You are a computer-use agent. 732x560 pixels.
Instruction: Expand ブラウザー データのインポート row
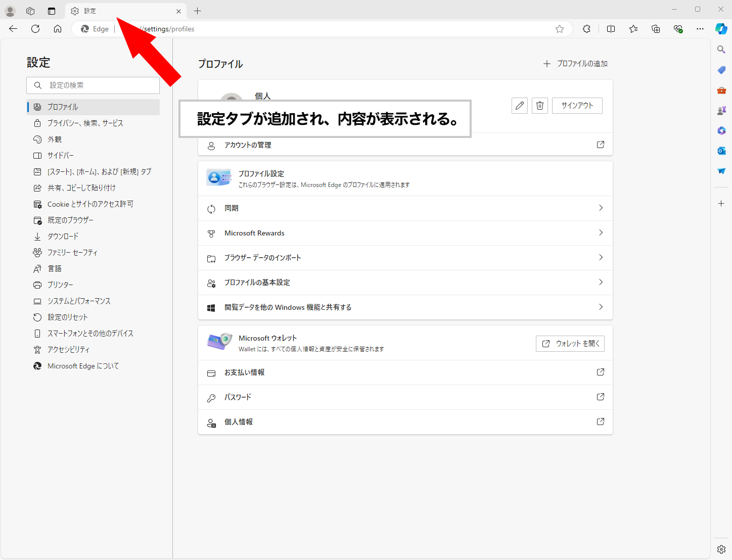pyautogui.click(x=405, y=258)
